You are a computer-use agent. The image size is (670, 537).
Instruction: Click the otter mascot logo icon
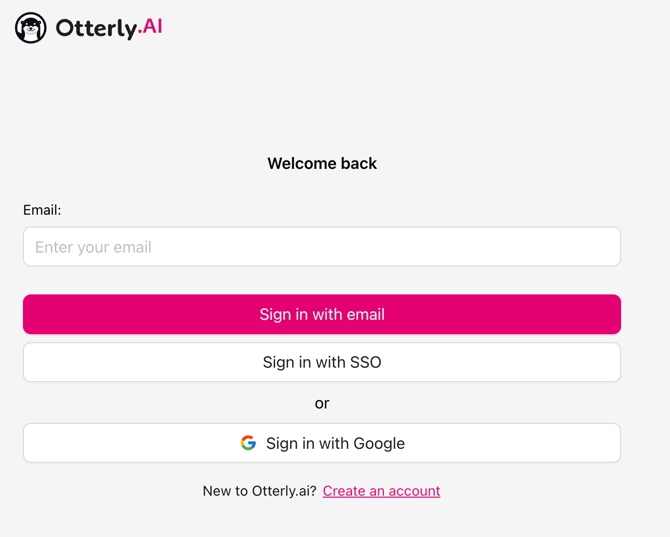(30, 28)
